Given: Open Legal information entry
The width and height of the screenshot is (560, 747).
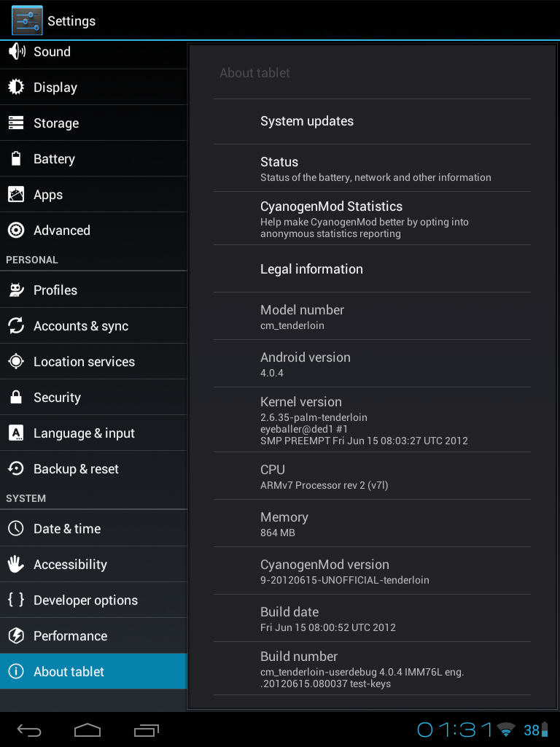Looking at the screenshot, I should pos(372,269).
